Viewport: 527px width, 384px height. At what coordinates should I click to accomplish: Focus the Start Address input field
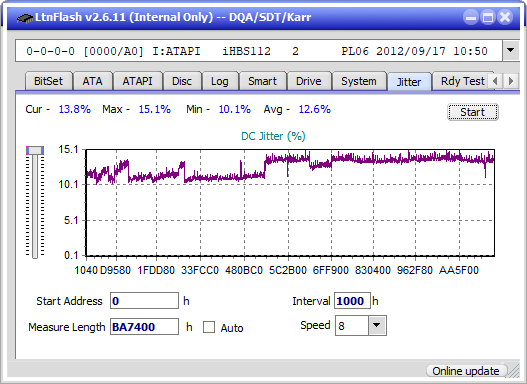144,301
